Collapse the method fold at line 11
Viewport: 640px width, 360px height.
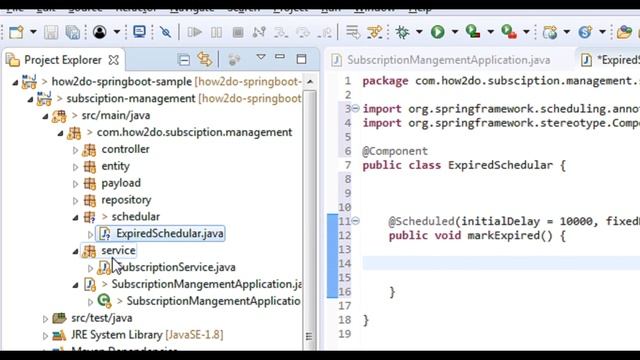click(x=356, y=221)
